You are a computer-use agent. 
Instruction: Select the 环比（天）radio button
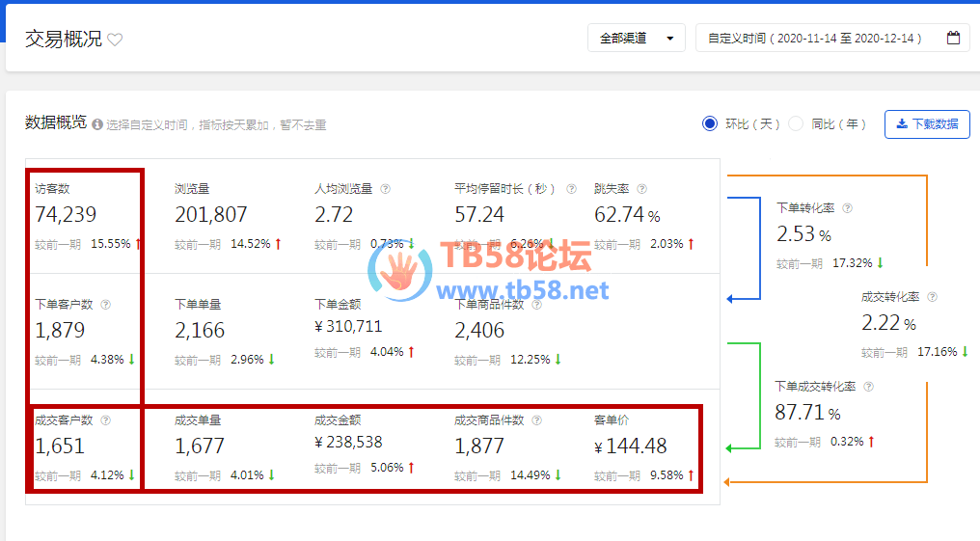[710, 123]
